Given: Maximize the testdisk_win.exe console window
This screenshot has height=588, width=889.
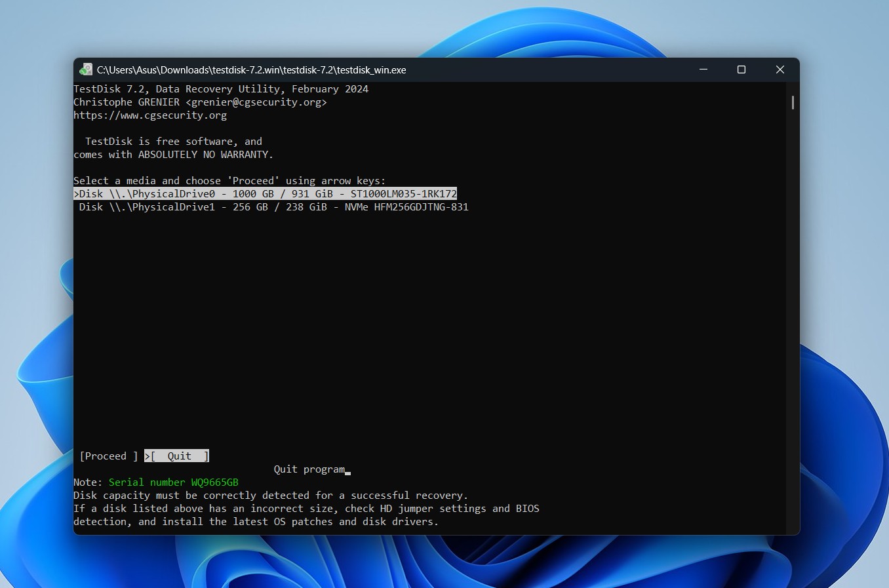Looking at the screenshot, I should tap(741, 69).
